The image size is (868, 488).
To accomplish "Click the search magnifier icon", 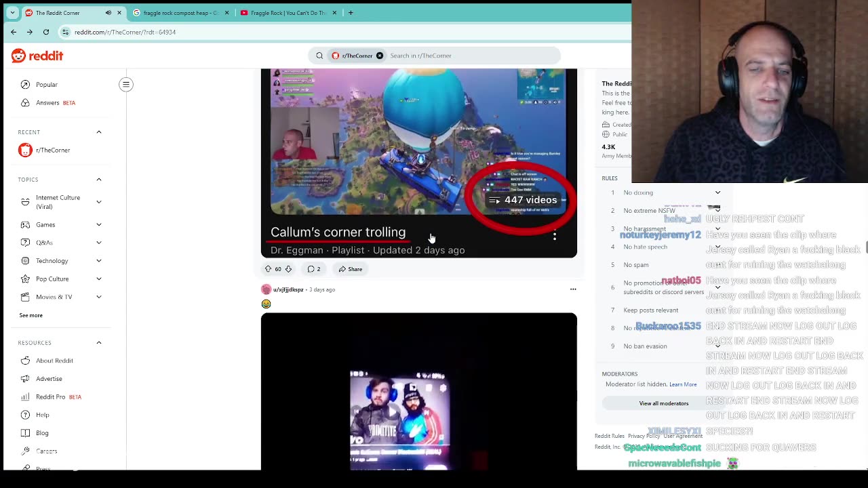I will coord(319,56).
